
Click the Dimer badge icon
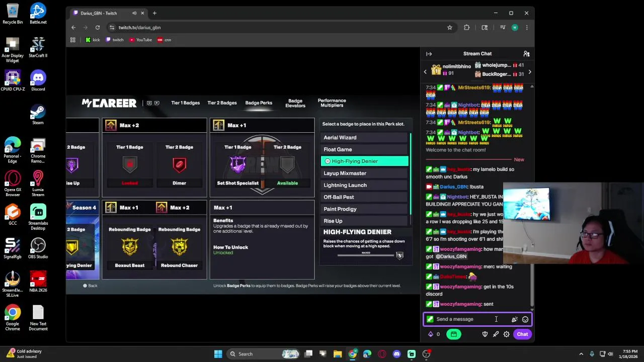pyautogui.click(x=179, y=164)
